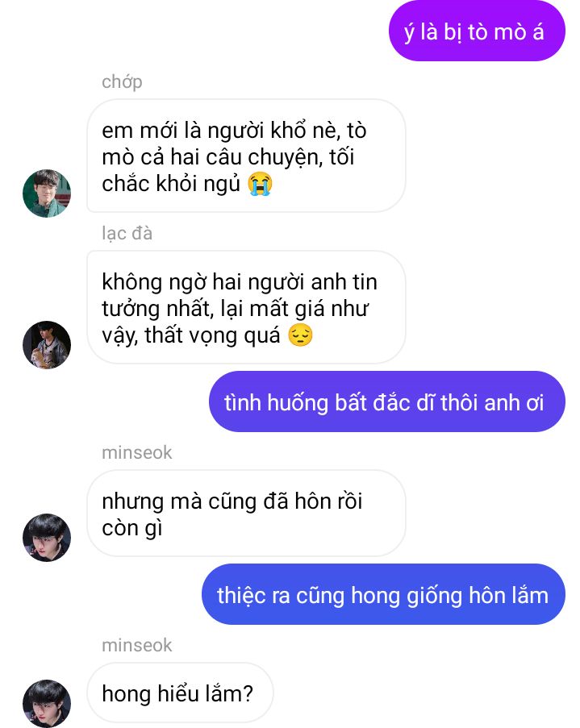Tap the first 'minseok' sender label

pyautogui.click(x=136, y=452)
